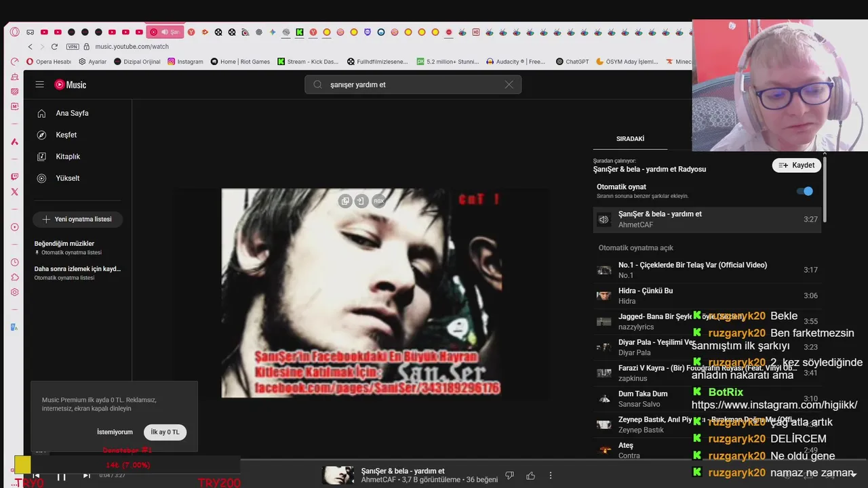Viewport: 868px width, 488px height.
Task: Open extensions cube in Opera sidebar
Action: tap(15, 277)
